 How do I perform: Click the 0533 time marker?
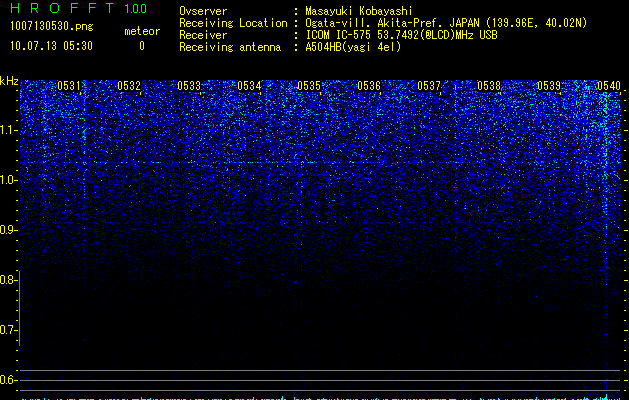click(x=189, y=86)
